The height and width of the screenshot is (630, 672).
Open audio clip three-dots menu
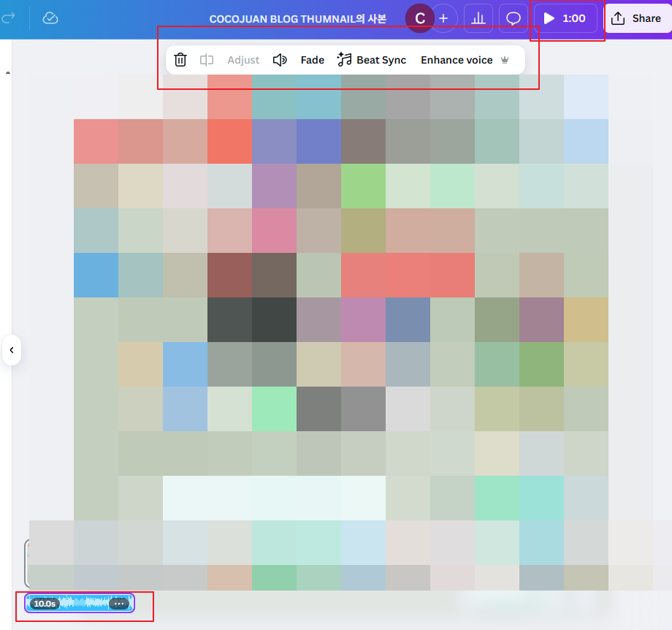(x=119, y=604)
